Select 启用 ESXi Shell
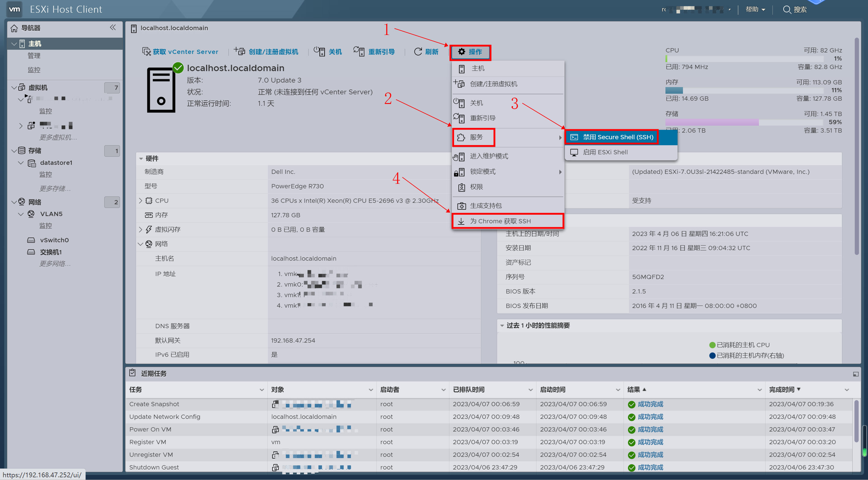868x480 pixels. [x=621, y=152]
